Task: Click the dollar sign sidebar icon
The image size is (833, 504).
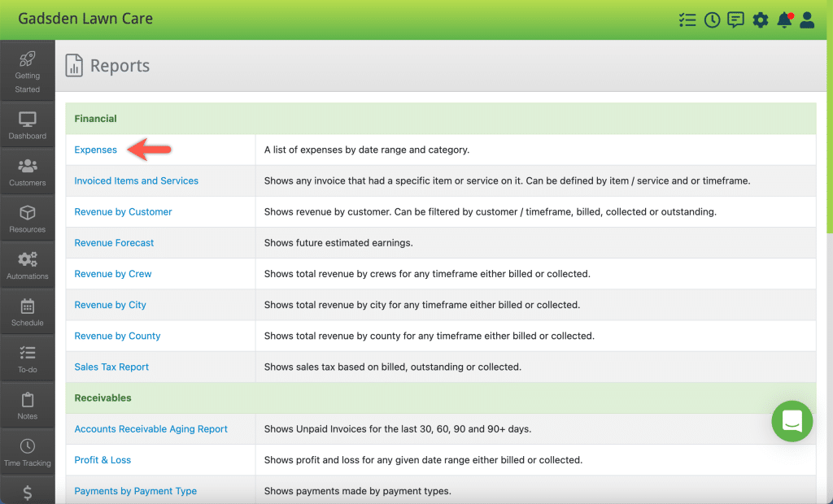Action: [28, 493]
